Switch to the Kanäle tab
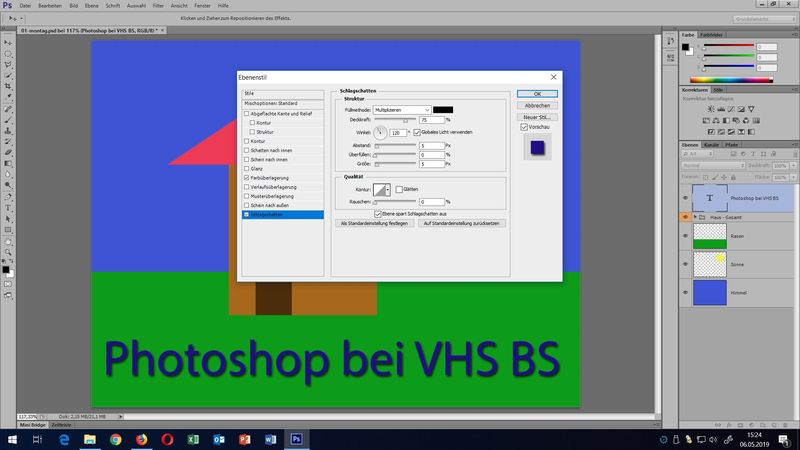Viewport: 800px width, 450px height. point(711,145)
